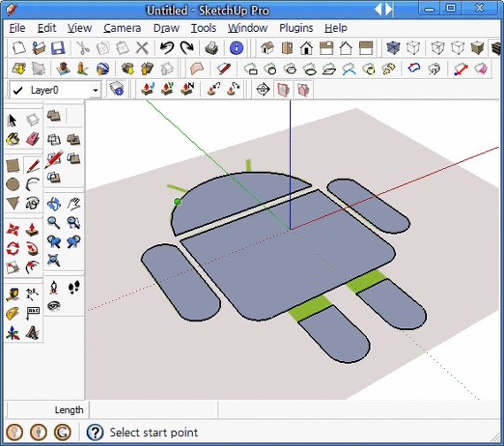Viewport: 504px width, 446px height.
Task: Select the Follow Me tool
Action: click(33, 249)
